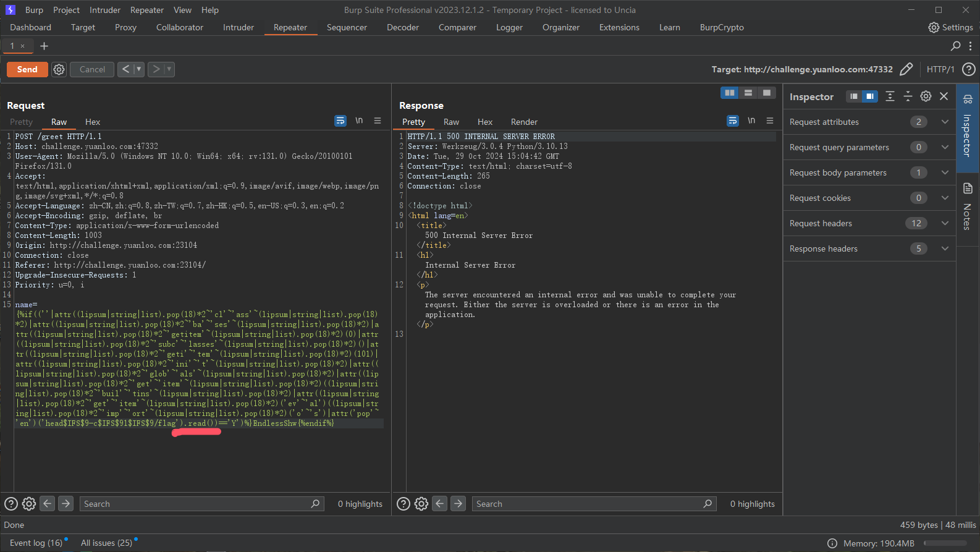
Task: Jump to previous match in Response search
Action: point(440,504)
